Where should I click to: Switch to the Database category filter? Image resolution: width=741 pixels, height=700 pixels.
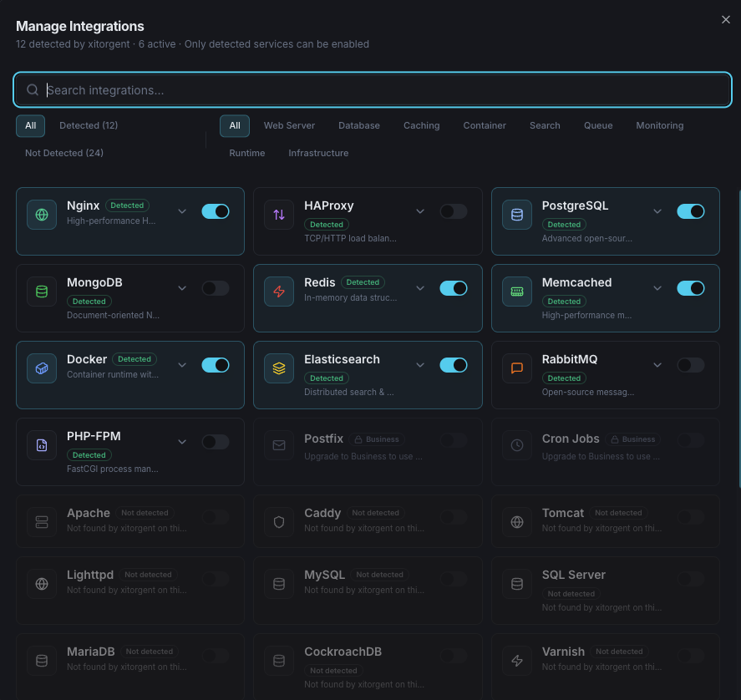coord(359,125)
